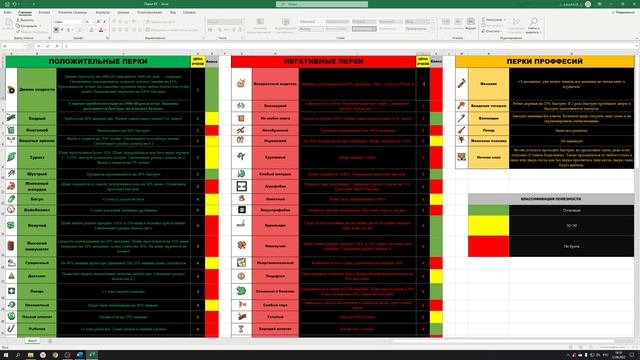The image size is (640, 360).
Task: Click the Excel taskbar icon
Action: click(x=92, y=355)
